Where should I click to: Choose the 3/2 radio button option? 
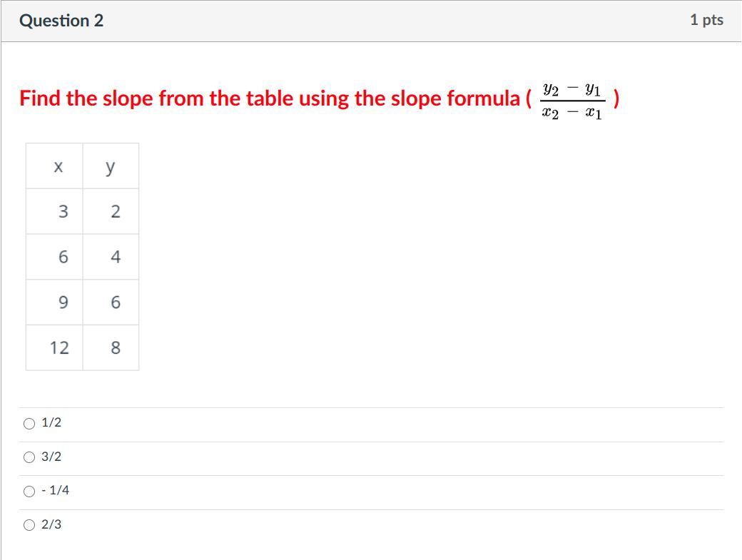point(29,457)
